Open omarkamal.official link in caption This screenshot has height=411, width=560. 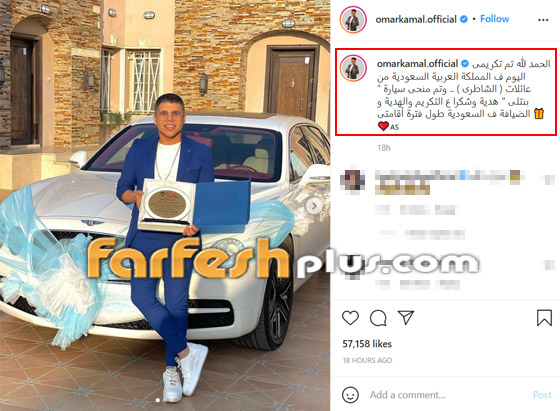coord(418,64)
